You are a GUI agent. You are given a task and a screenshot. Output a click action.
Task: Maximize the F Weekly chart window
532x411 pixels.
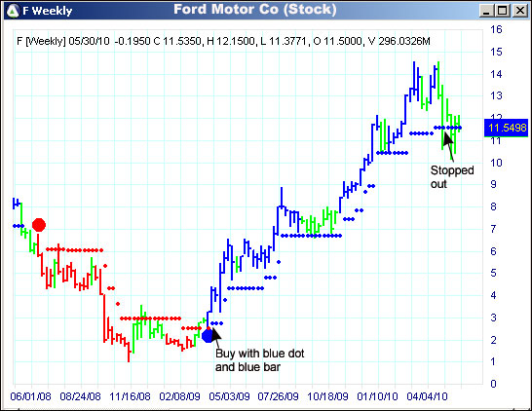503,11
